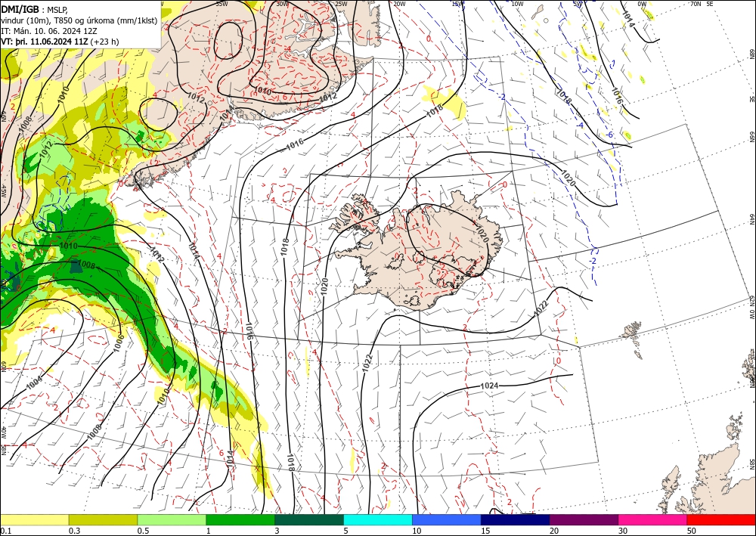Click the "IT: Mán. 10. 06. 2024 12Z" line
Viewport: 756px width, 536px height.
[x=50, y=31]
